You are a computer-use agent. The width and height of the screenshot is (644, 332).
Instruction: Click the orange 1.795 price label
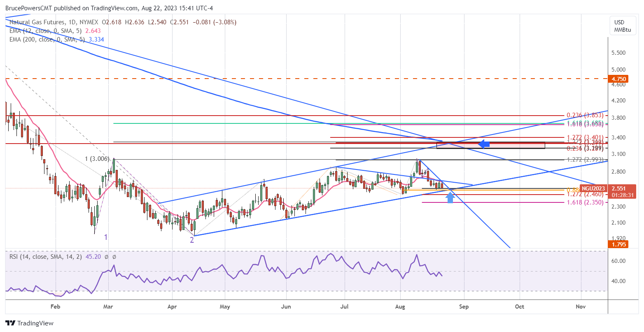click(618, 244)
